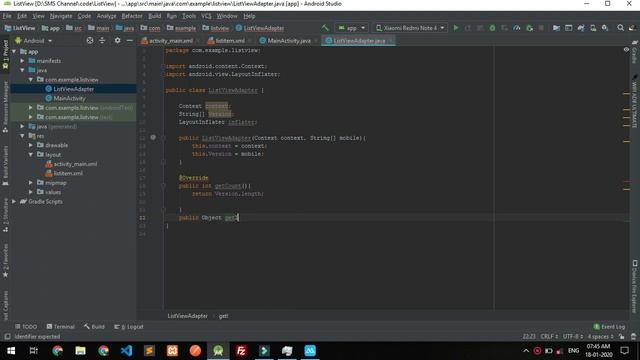Collapse the app module node
The width and height of the screenshot is (640, 360).
[14, 52]
